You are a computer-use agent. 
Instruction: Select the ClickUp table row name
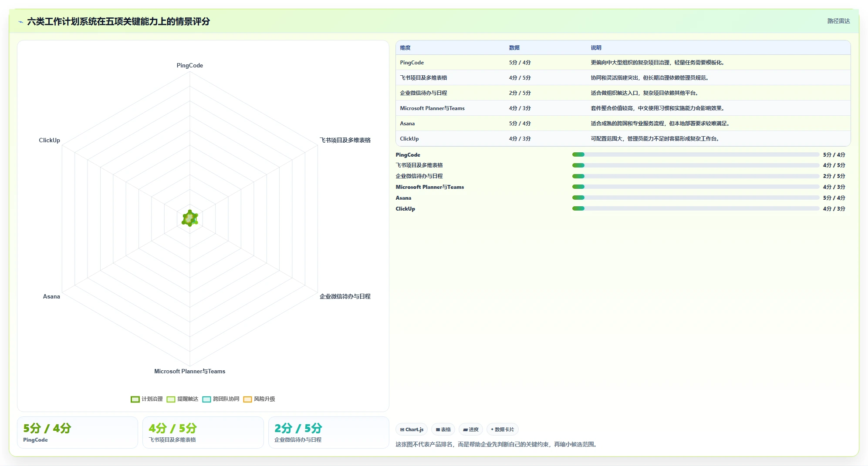pos(409,139)
